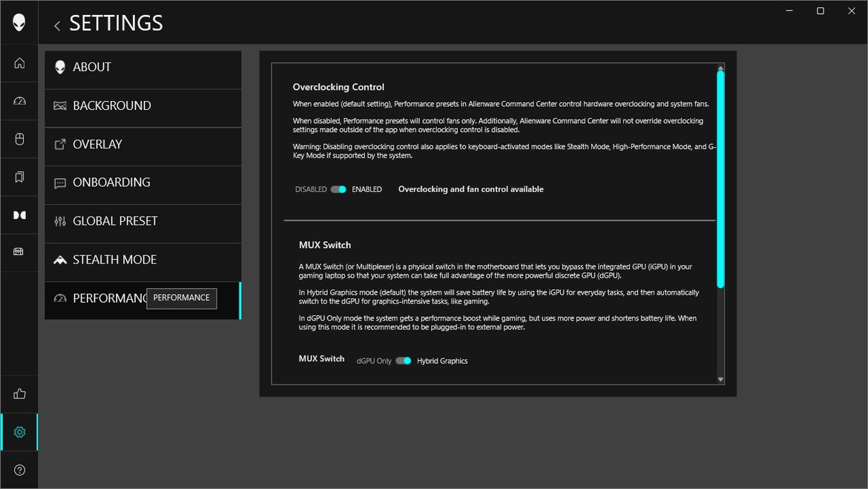Open the ABOUT settings section
This screenshot has height=489, width=868.
point(142,68)
